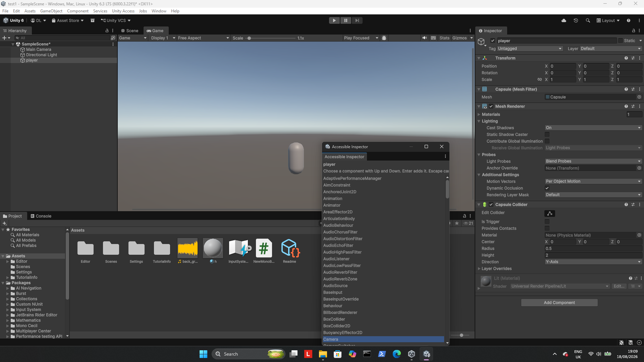This screenshot has width=644, height=362.
Task: Click the Game view frame debugger bug icon
Action: coord(384,38)
